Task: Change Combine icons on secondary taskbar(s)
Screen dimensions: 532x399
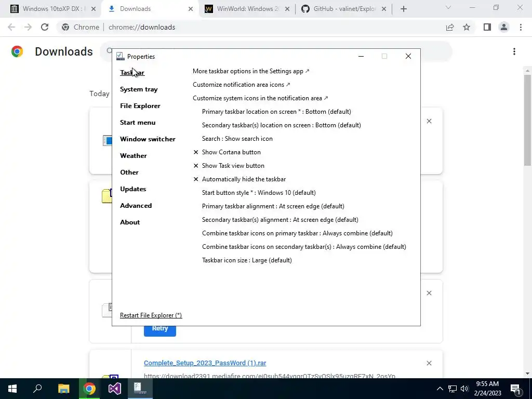Action: point(304,247)
